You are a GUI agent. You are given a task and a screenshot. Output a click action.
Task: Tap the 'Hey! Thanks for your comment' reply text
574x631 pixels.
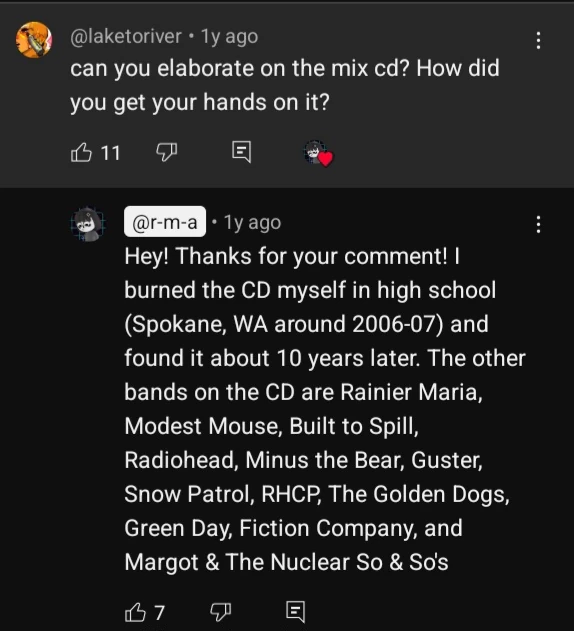286,256
